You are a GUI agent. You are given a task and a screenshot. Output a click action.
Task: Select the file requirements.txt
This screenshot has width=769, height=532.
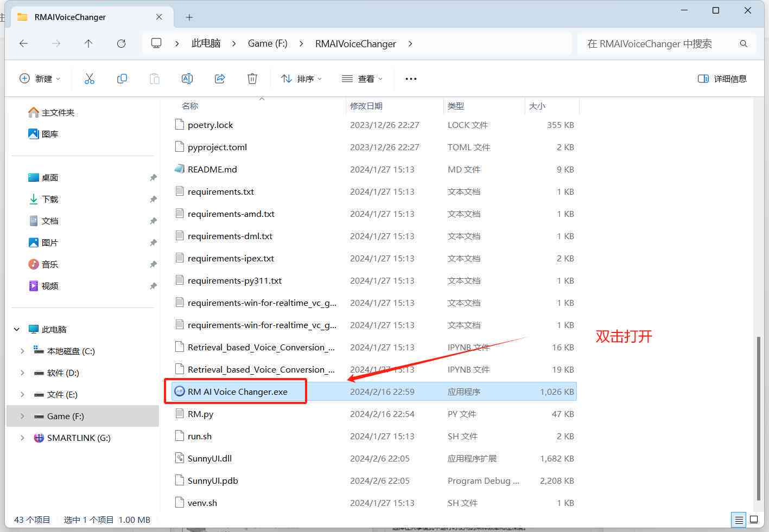(221, 191)
